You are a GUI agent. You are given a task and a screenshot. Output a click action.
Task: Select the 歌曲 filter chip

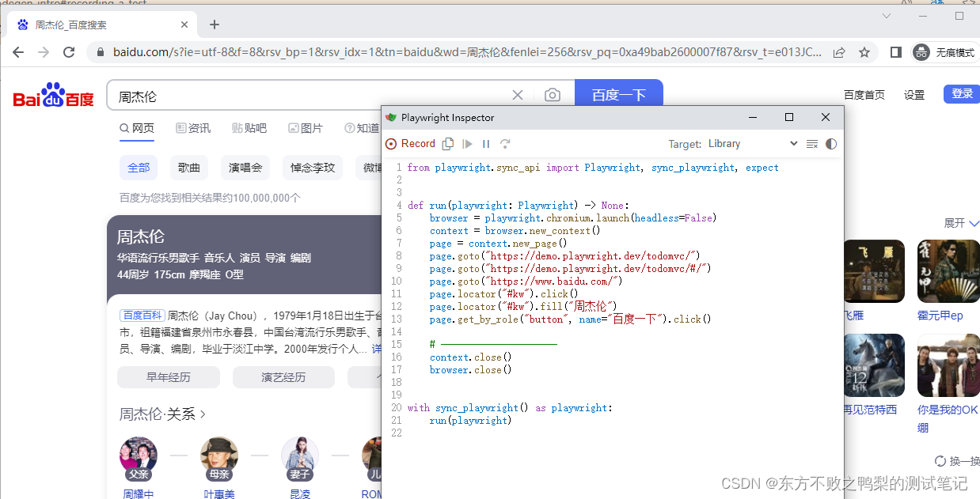(189, 168)
